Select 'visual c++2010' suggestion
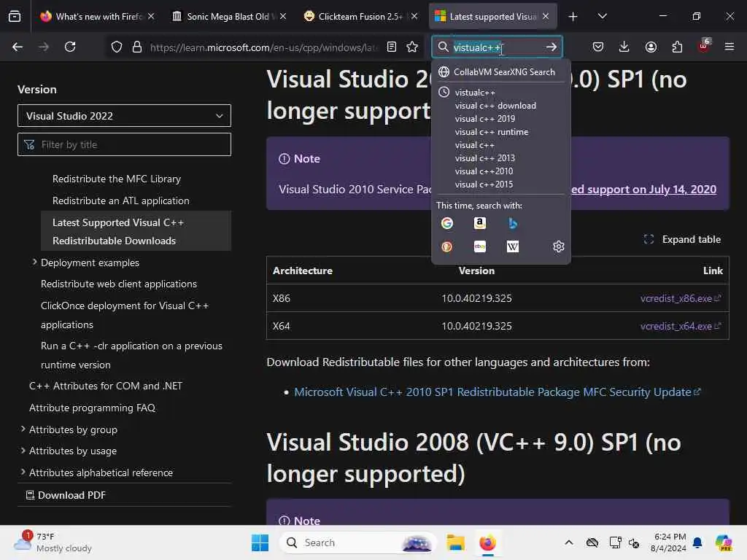 coord(484,171)
